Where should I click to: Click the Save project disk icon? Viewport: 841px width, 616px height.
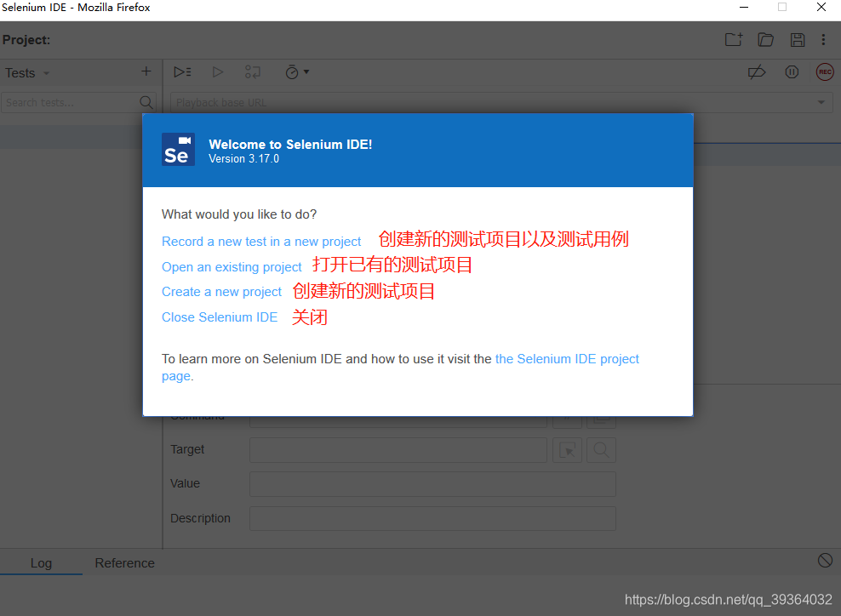pyautogui.click(x=798, y=39)
